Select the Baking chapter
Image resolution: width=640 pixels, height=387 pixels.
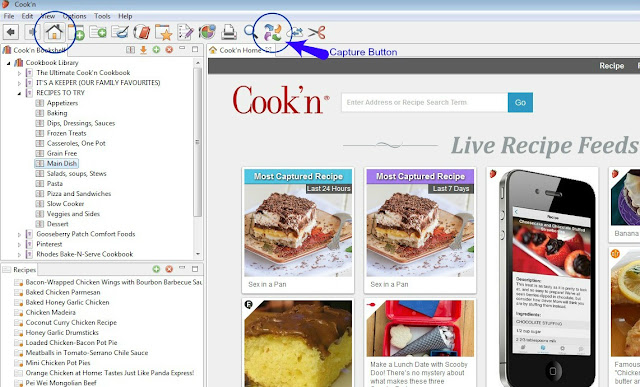point(57,113)
